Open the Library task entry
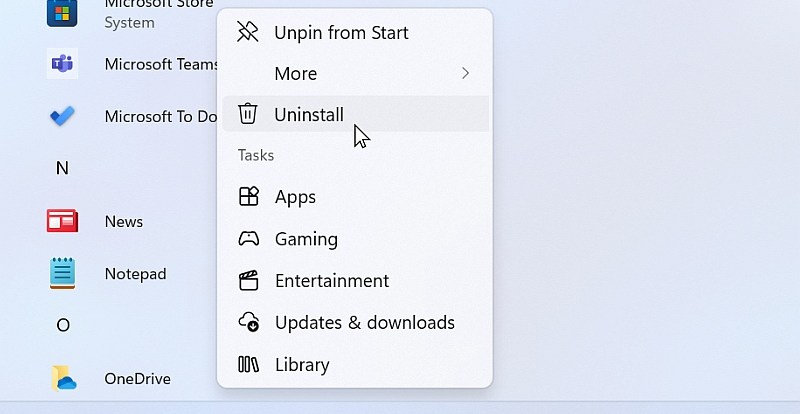 tap(356, 364)
